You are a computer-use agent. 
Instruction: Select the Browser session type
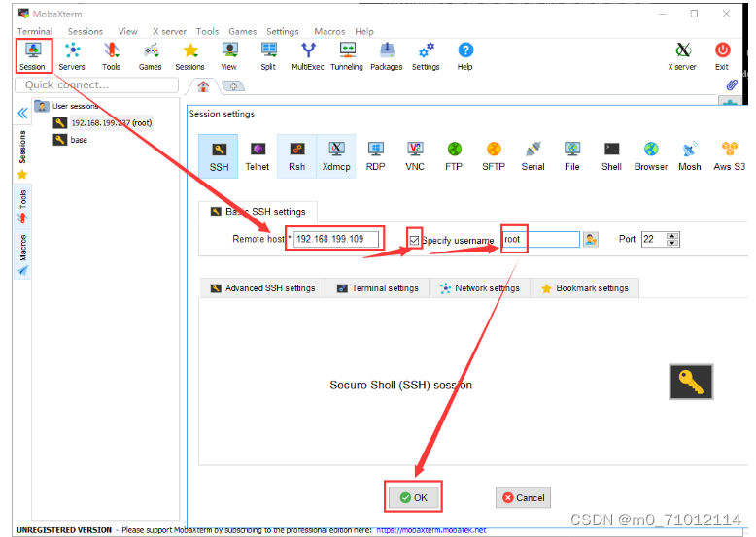pos(651,156)
